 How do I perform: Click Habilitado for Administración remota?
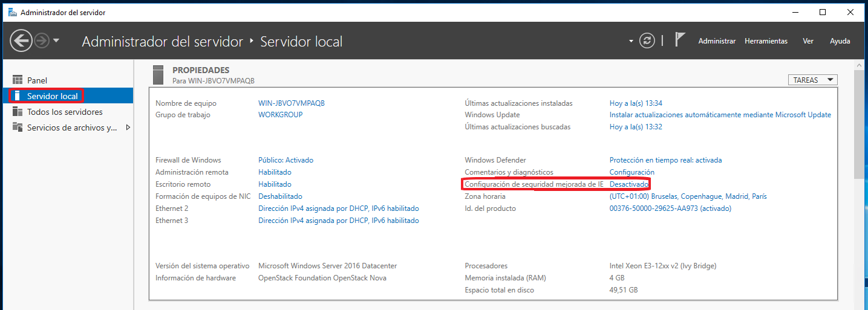click(x=275, y=172)
